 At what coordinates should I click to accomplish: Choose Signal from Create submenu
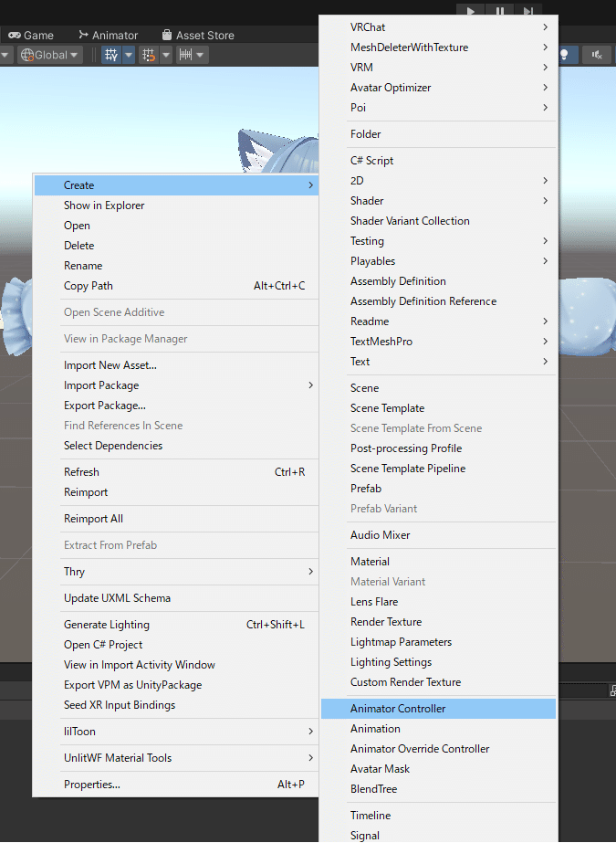pyautogui.click(x=438, y=836)
